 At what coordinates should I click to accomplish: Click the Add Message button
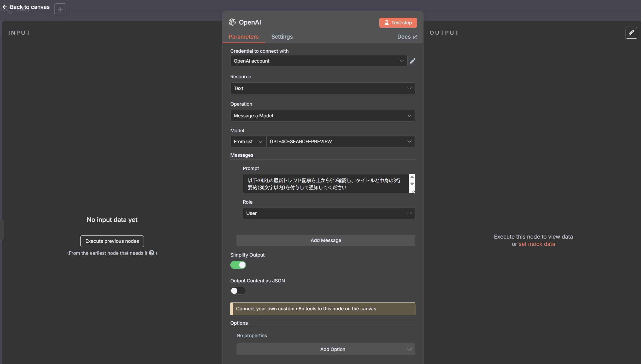326,240
